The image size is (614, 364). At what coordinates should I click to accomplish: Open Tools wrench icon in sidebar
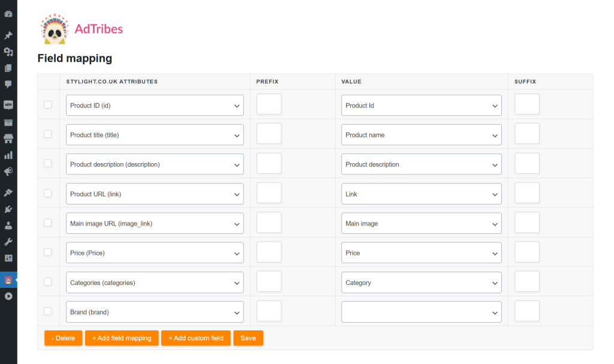tap(8, 242)
